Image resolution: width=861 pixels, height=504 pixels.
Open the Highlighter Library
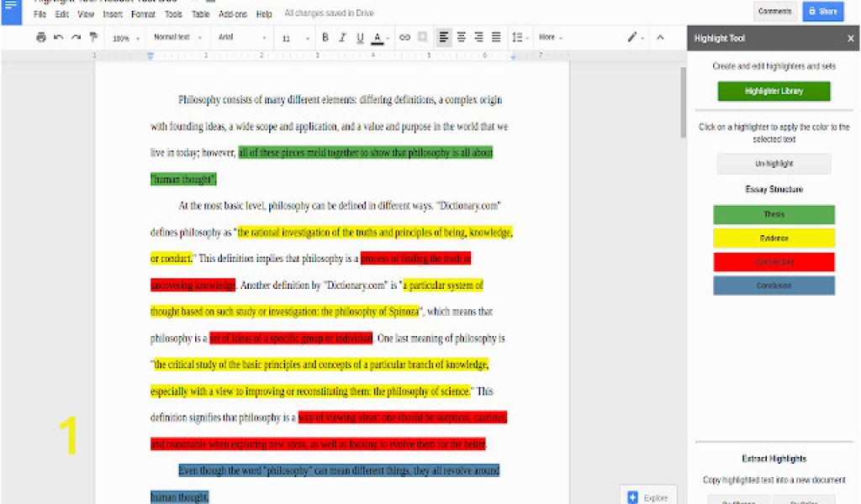(774, 91)
